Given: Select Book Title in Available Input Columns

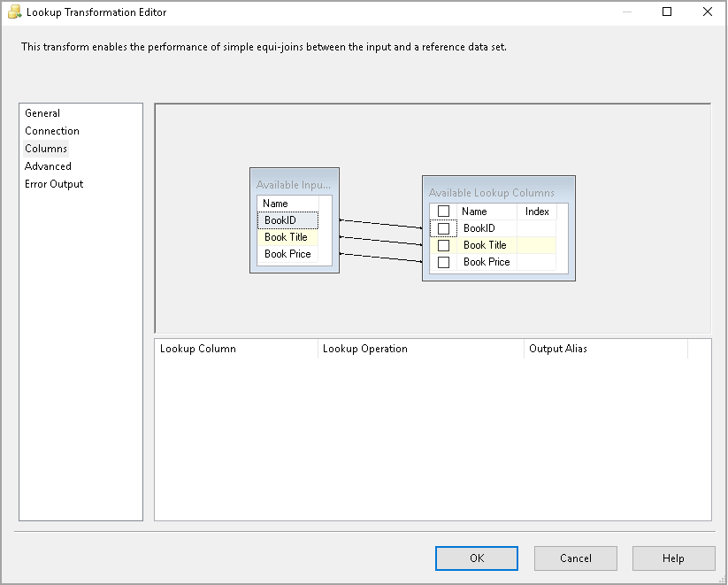Looking at the screenshot, I should pos(286,237).
